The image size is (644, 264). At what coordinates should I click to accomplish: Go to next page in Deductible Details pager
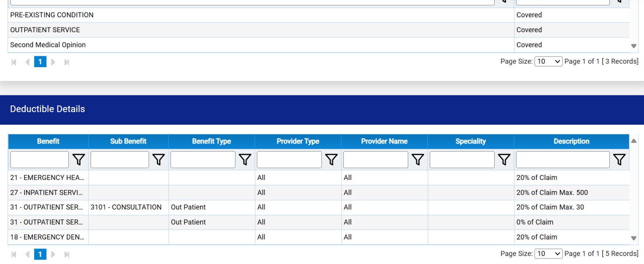(53, 254)
